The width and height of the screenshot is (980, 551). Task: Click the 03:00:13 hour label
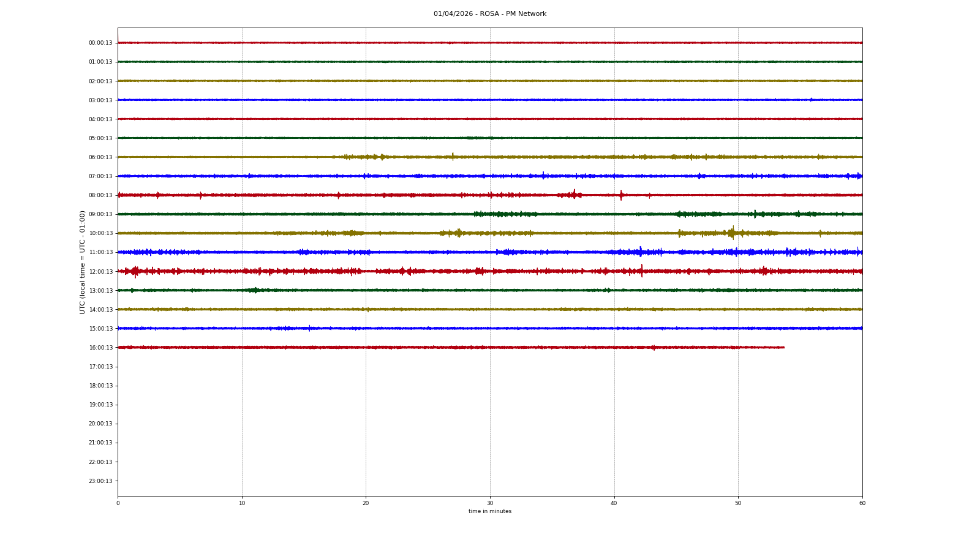(100, 100)
